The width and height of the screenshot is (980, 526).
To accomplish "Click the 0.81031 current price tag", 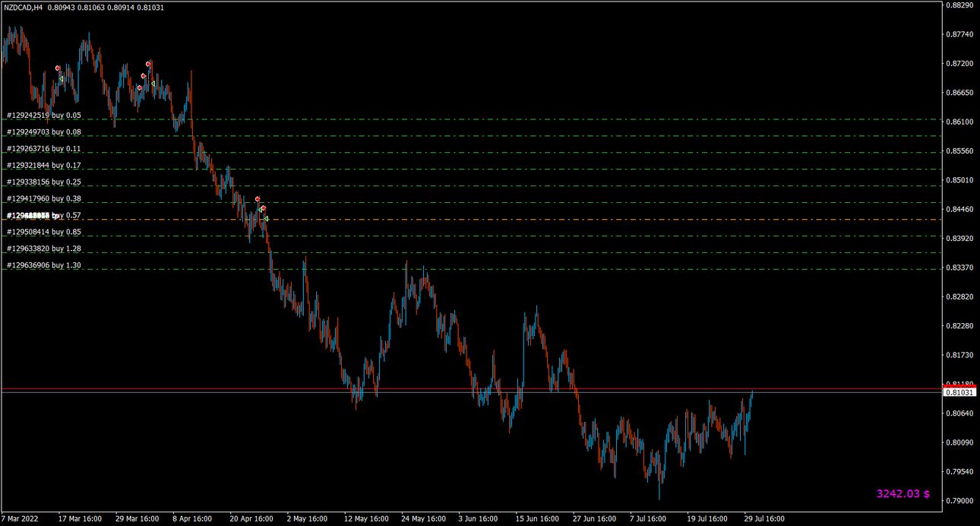I will (959, 392).
